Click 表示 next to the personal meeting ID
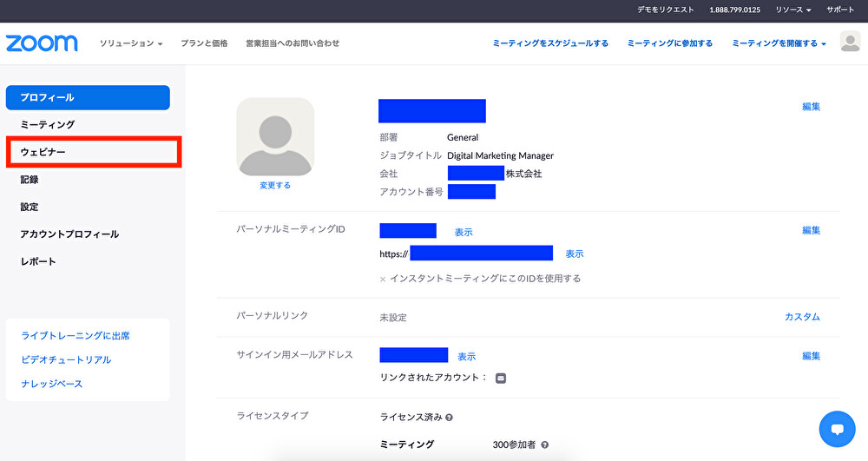Viewport: 868px width, 461px height. pos(464,233)
